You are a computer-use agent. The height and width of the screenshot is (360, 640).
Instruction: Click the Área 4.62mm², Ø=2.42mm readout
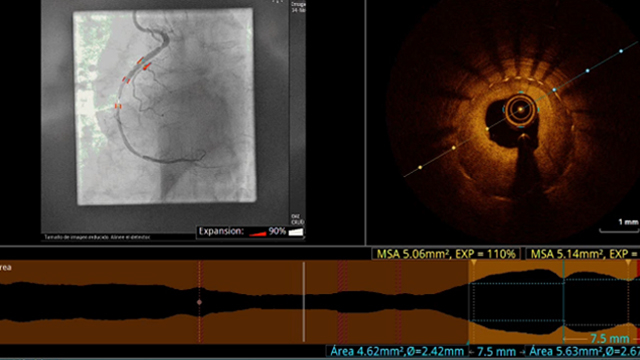396,351
